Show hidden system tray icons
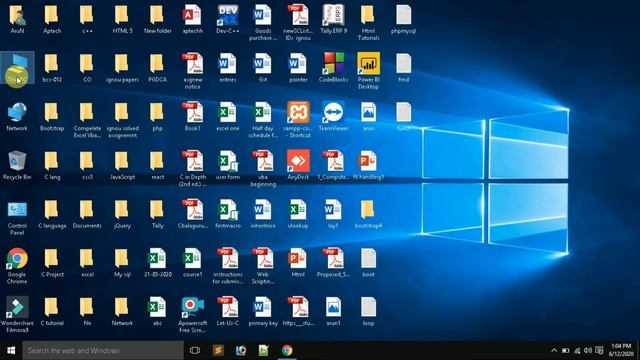This screenshot has width=640, height=360. pos(554,350)
